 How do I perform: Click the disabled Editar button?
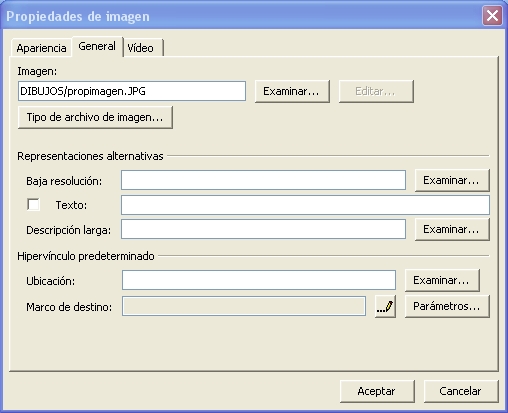pos(376,91)
